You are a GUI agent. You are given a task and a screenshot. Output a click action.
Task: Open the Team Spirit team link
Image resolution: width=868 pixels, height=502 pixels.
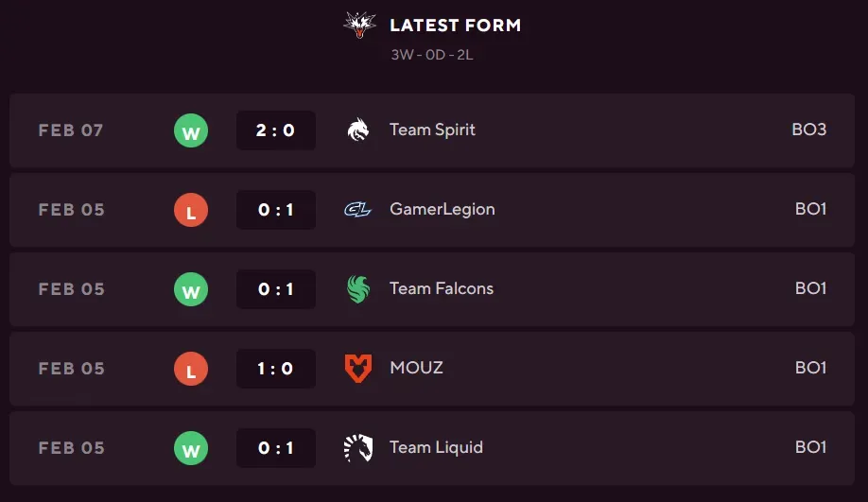tap(432, 130)
